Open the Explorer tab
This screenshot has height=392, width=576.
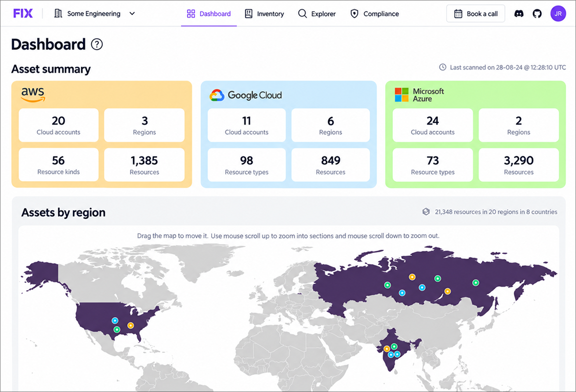coord(317,14)
